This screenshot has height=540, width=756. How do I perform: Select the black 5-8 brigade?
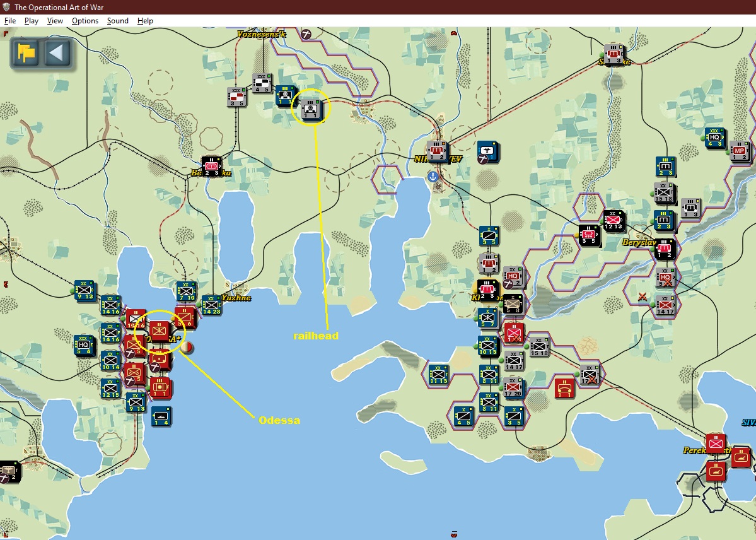pos(513,304)
